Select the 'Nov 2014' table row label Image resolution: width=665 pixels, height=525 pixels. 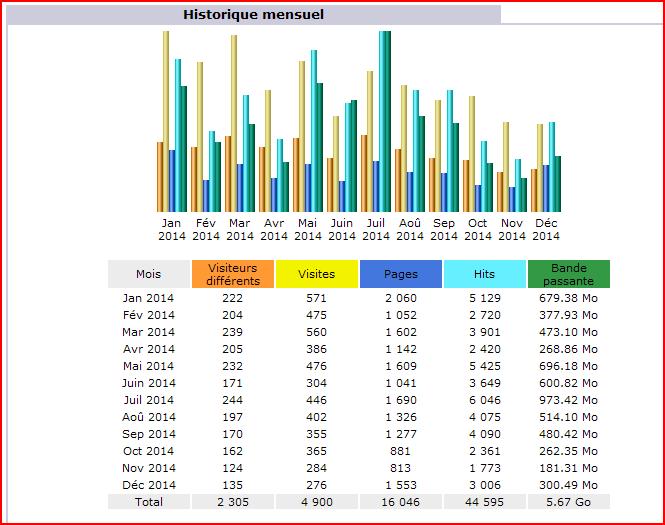(148, 468)
